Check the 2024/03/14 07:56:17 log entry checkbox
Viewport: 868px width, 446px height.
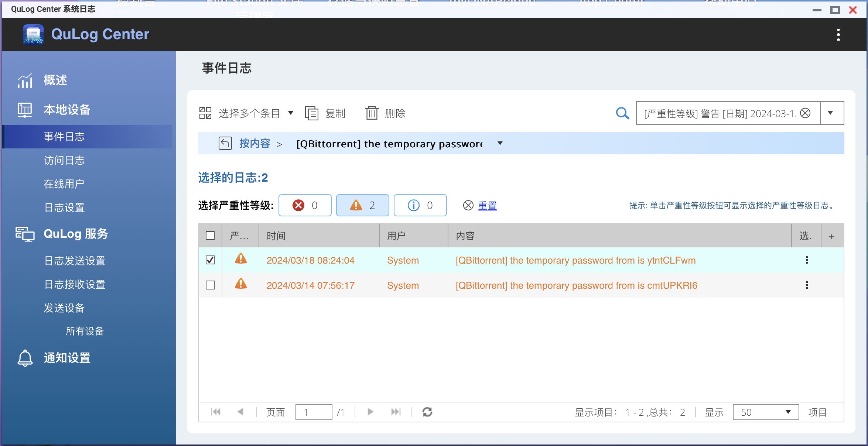[x=210, y=285]
